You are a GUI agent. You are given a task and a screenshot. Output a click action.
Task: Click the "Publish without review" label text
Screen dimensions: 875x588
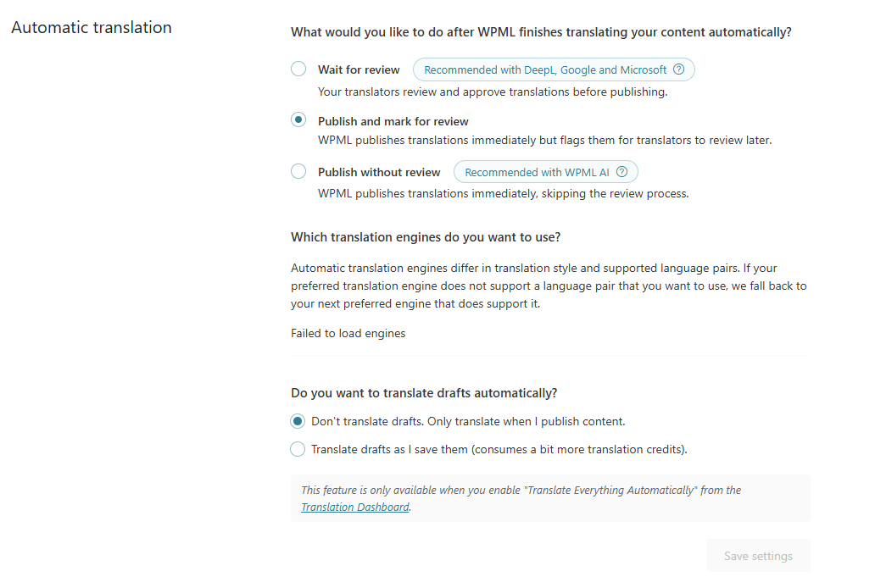click(379, 172)
